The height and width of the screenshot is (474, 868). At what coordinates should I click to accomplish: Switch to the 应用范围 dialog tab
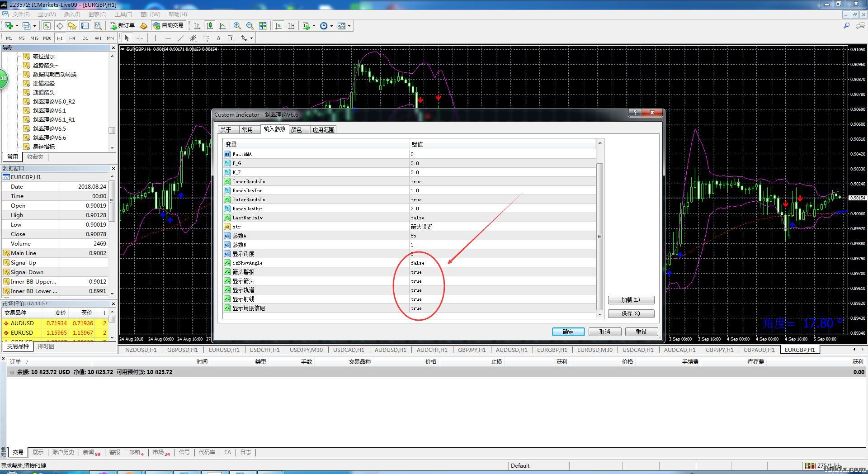pos(323,130)
